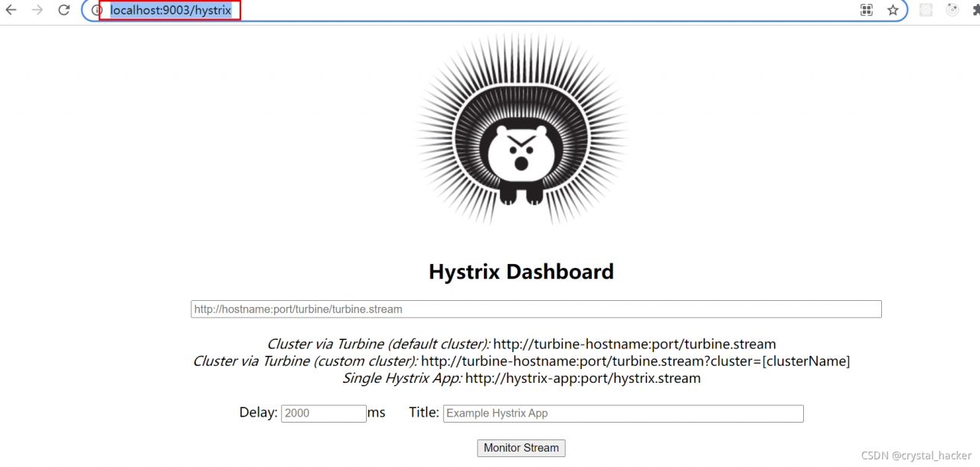Reload the page with the refresh icon

point(64,10)
